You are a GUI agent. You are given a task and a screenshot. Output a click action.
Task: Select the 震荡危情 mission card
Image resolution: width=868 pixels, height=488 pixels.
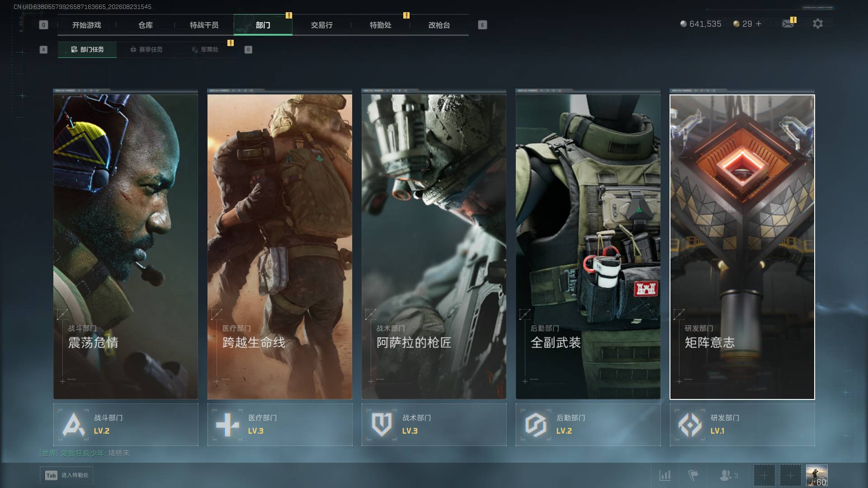tap(126, 247)
